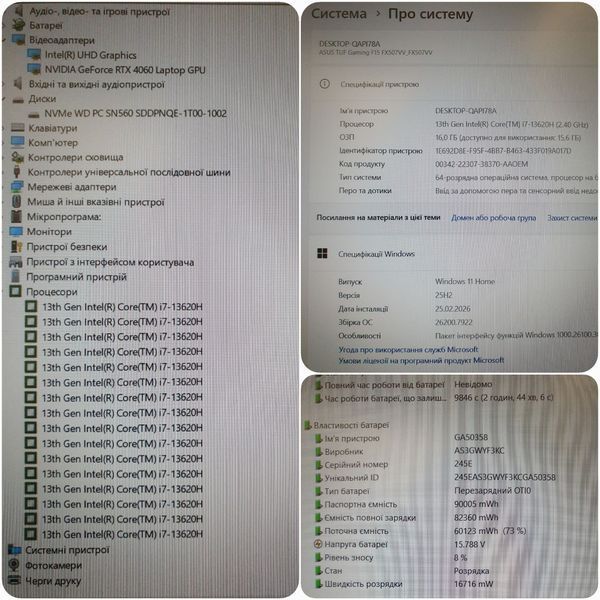The width and height of the screenshot is (600, 600).
Task: Collapse the Процесори tree node
Action: (4, 292)
